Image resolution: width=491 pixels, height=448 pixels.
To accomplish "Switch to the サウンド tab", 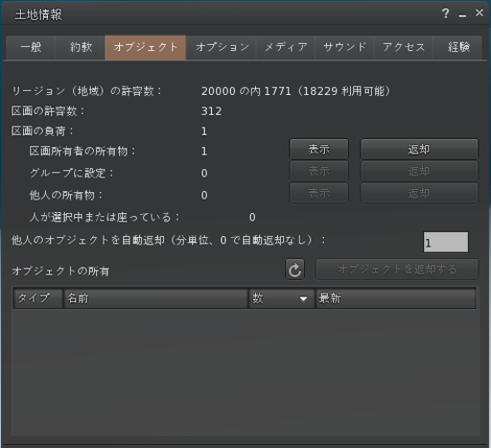I will [344, 47].
